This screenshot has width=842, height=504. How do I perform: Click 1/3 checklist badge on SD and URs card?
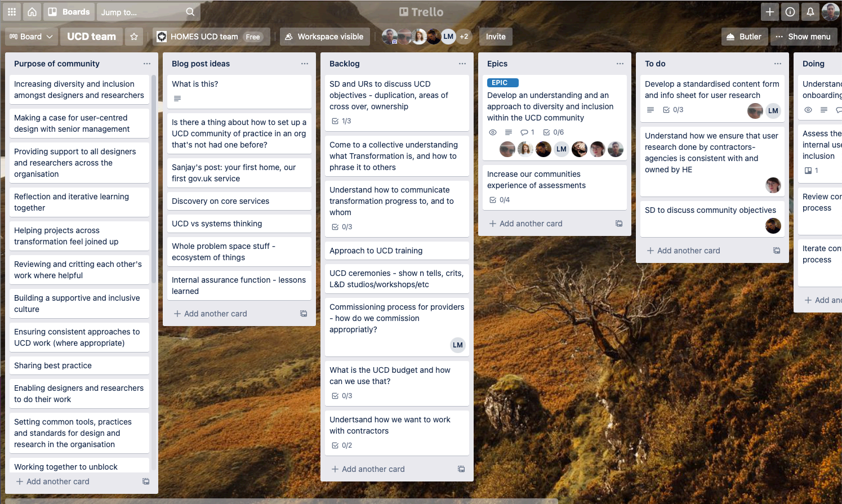pos(341,121)
